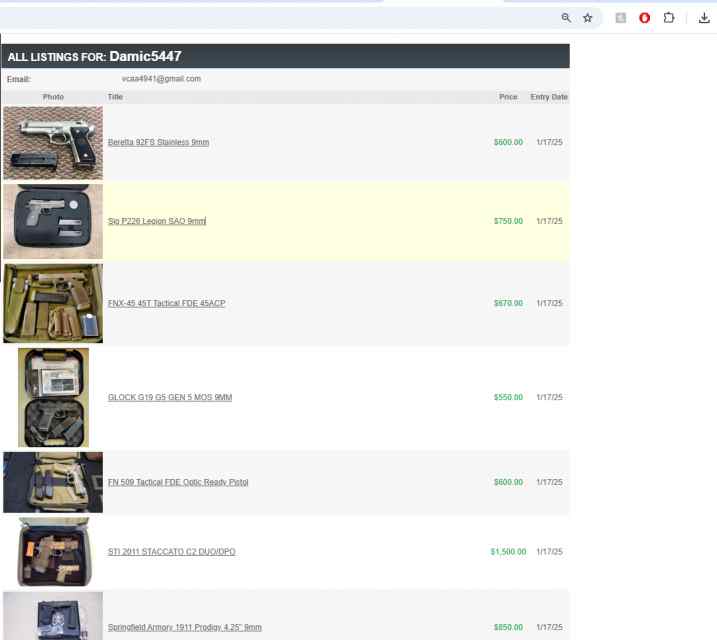Click the Price column header
Image resolution: width=717 pixels, height=640 pixels.
(x=508, y=97)
